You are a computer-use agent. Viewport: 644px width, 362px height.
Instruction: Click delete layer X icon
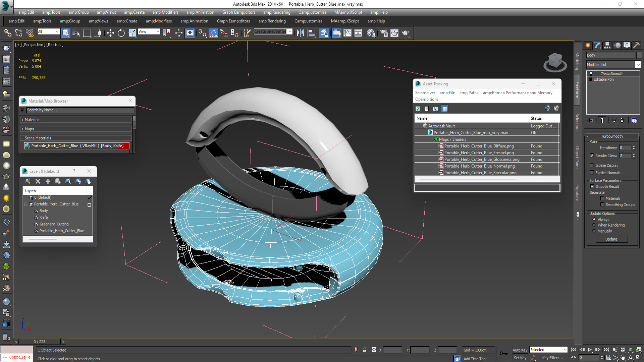[x=38, y=181]
